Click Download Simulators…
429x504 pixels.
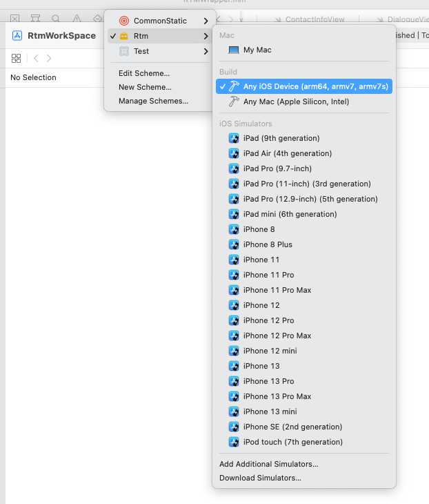pyautogui.click(x=261, y=478)
